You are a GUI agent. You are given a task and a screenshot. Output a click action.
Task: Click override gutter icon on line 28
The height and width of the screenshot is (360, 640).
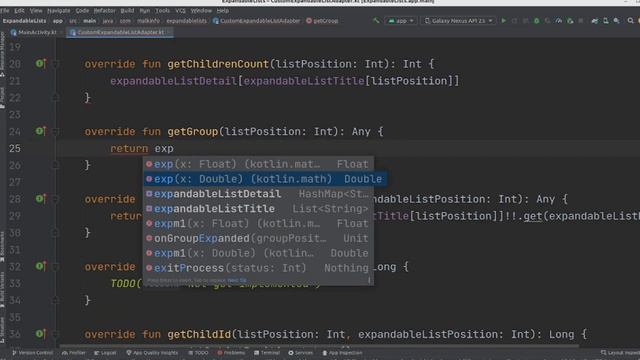(x=40, y=199)
